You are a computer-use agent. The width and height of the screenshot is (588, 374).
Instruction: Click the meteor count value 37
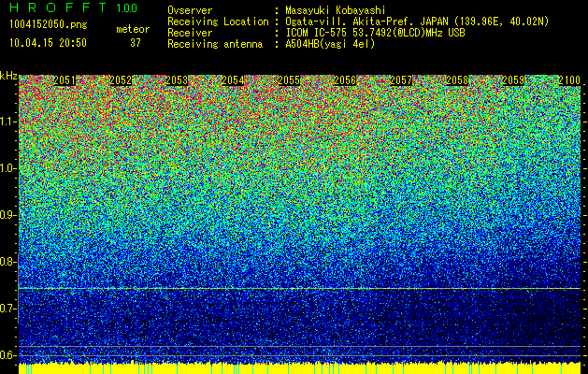[x=136, y=43]
